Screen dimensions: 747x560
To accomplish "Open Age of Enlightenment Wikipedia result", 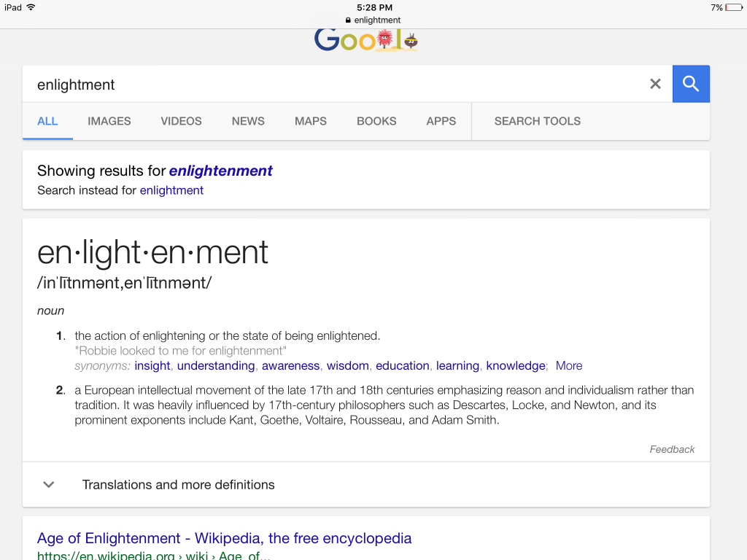I will [x=225, y=538].
